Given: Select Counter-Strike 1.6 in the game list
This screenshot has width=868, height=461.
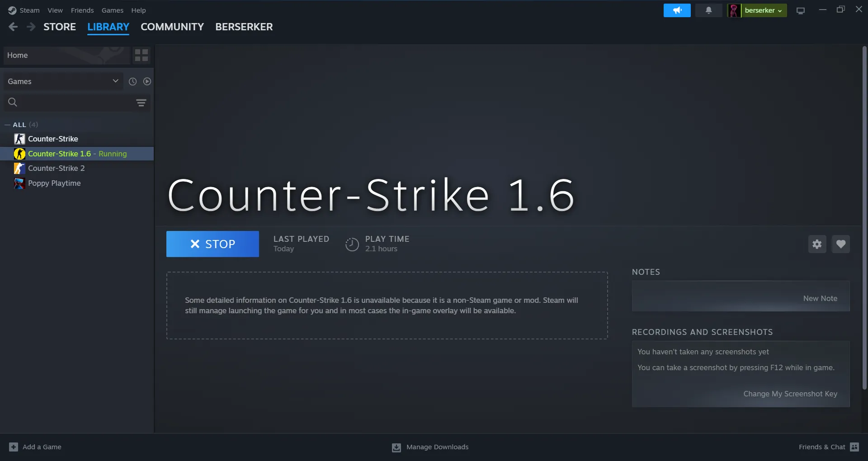Looking at the screenshot, I should [x=77, y=154].
